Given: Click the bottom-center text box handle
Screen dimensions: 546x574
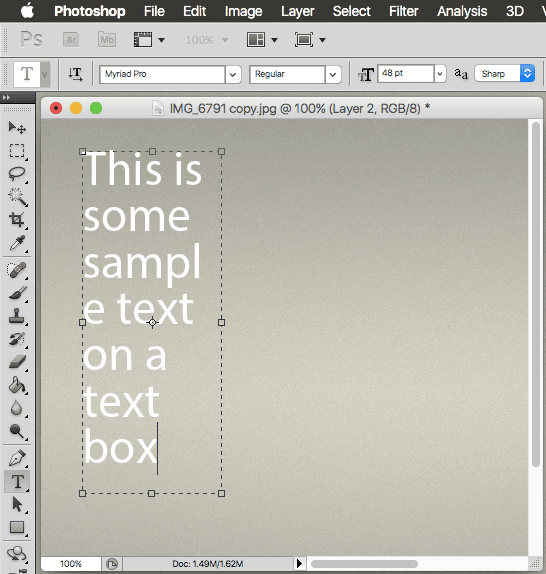Looking at the screenshot, I should pyautogui.click(x=152, y=493).
